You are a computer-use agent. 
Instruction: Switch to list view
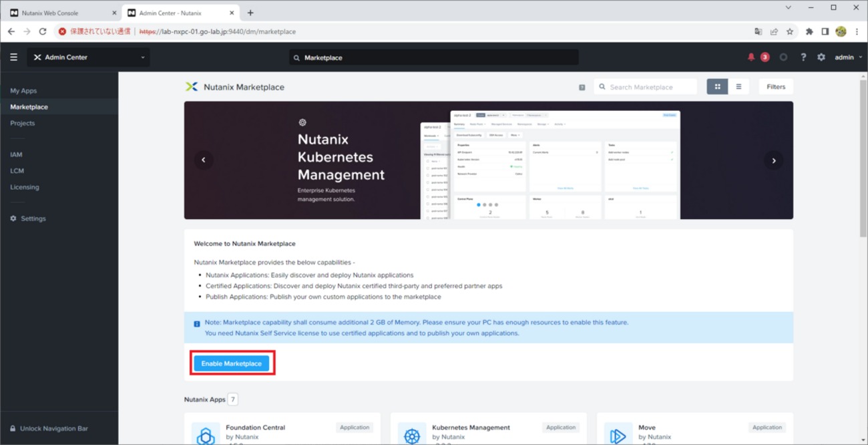(x=738, y=87)
